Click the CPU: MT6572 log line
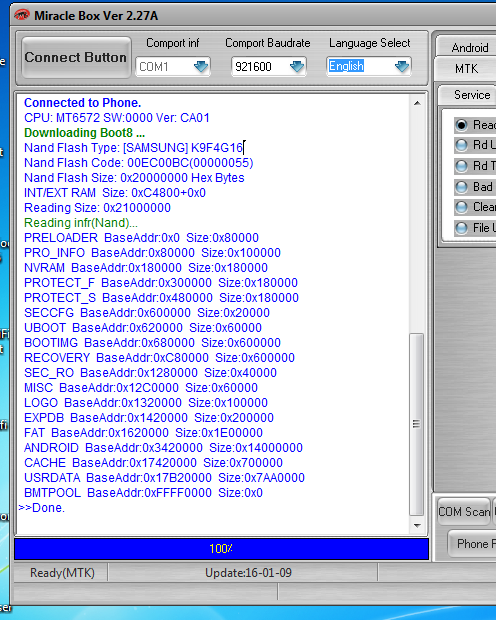The image size is (496, 620). 117,118
